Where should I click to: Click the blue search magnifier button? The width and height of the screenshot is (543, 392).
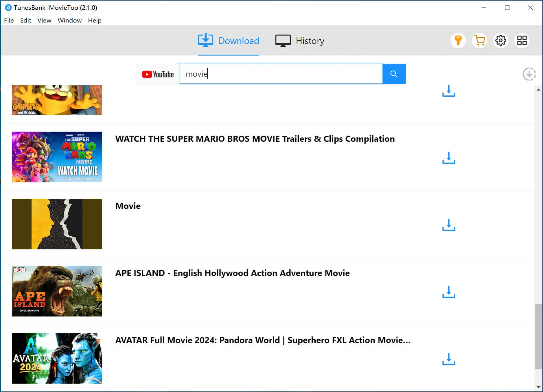click(394, 74)
